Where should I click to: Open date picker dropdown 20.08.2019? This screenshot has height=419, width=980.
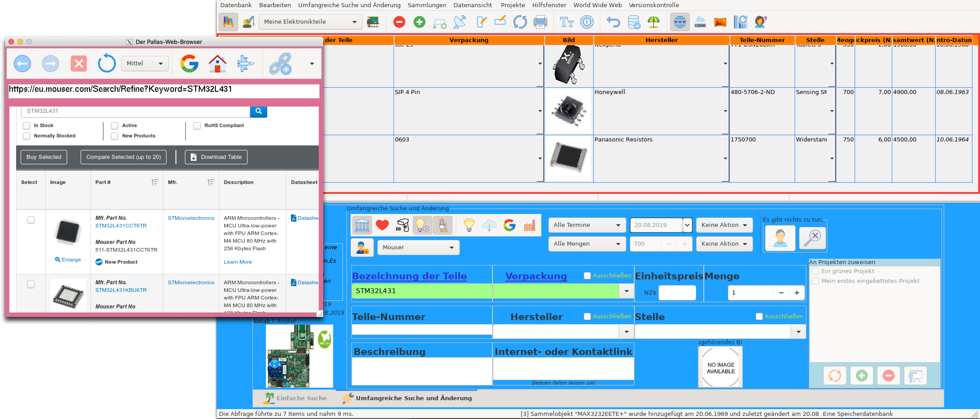[687, 225]
